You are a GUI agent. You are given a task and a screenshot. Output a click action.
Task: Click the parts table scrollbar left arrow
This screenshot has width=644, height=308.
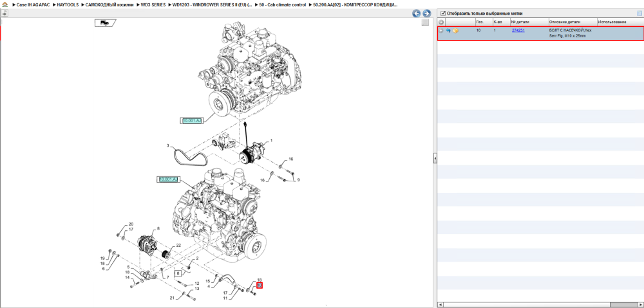(x=440, y=305)
